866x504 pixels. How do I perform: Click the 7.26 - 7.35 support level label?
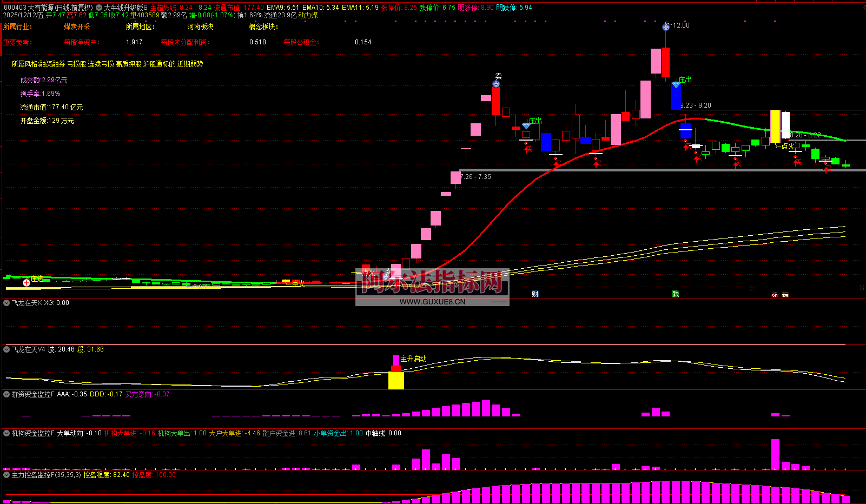pos(476,177)
